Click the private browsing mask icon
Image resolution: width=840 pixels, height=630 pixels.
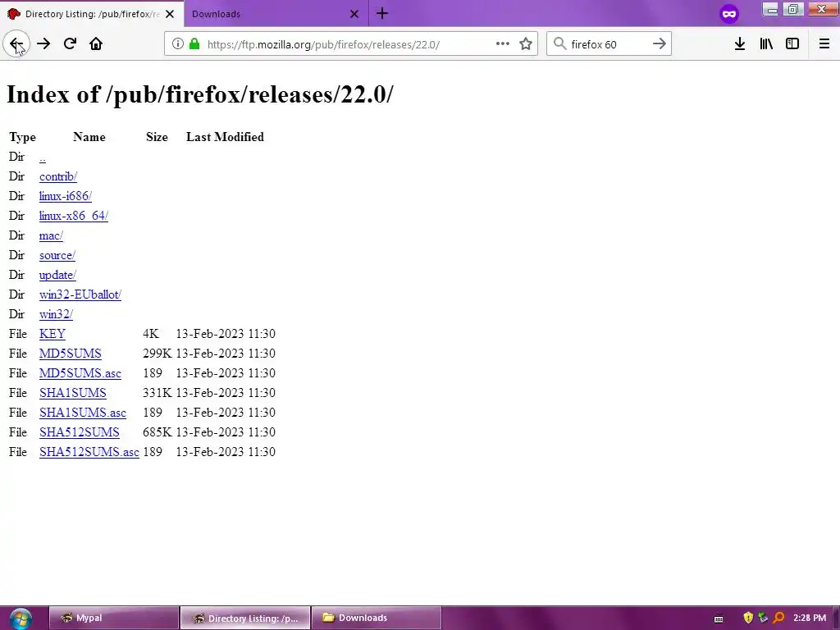pos(729,14)
